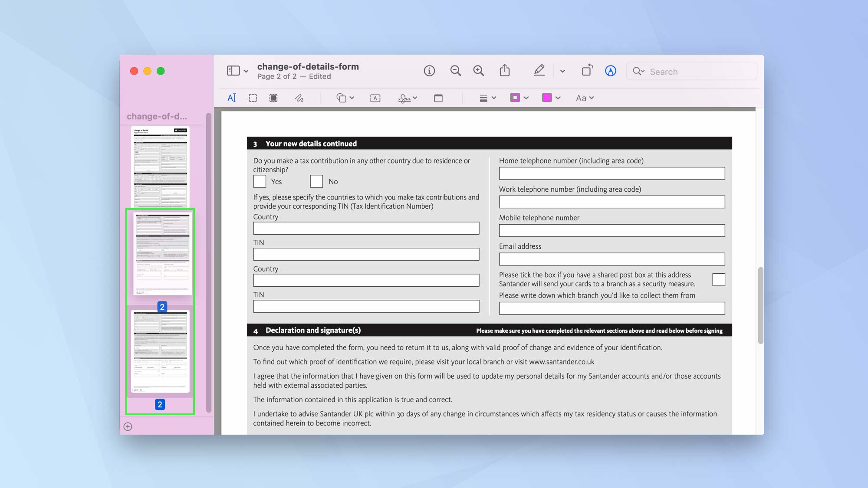Rotate the current page
The image size is (868, 488).
click(x=587, y=70)
